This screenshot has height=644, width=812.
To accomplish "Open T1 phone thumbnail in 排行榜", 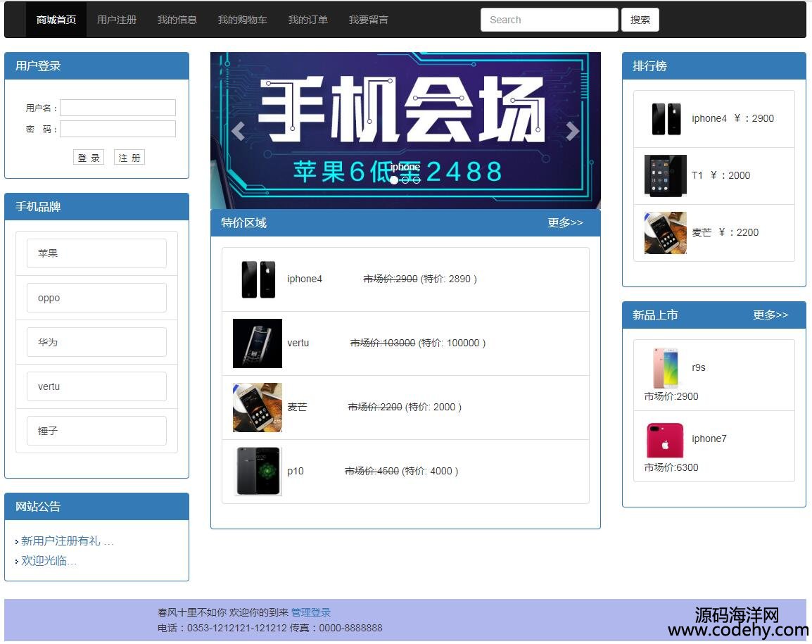I will pyautogui.click(x=666, y=176).
